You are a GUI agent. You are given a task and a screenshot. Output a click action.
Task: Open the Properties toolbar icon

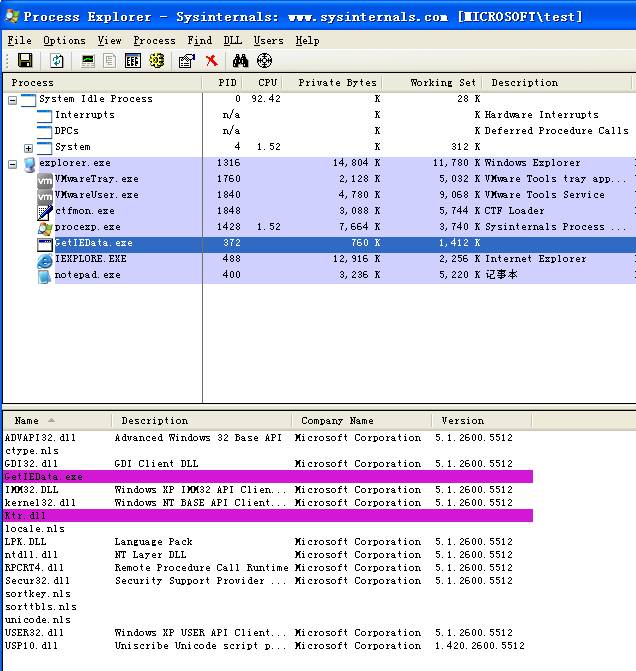[x=187, y=61]
